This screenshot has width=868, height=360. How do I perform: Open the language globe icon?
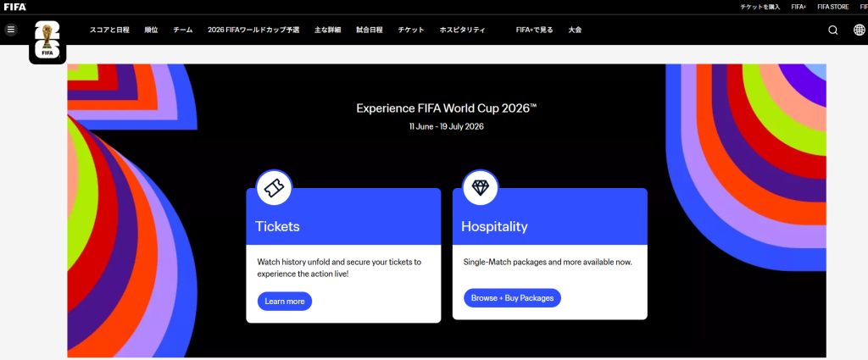click(858, 30)
